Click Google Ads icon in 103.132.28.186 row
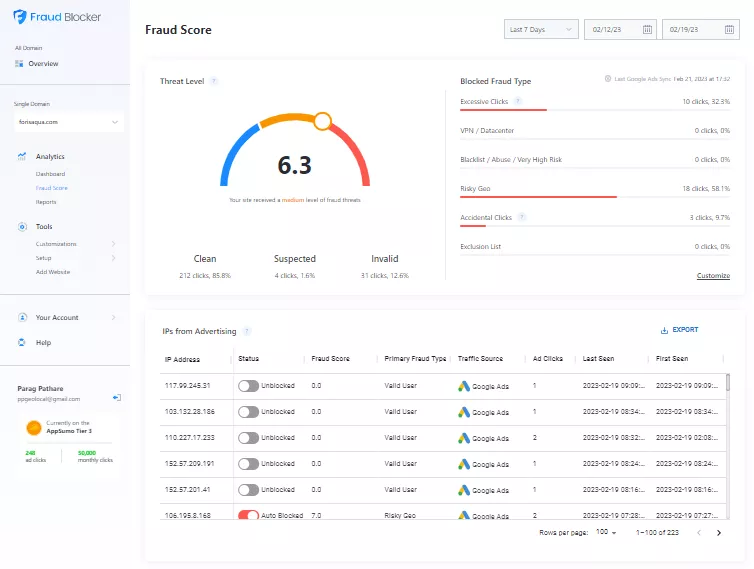This screenshot has height=569, width=754. pos(464,412)
